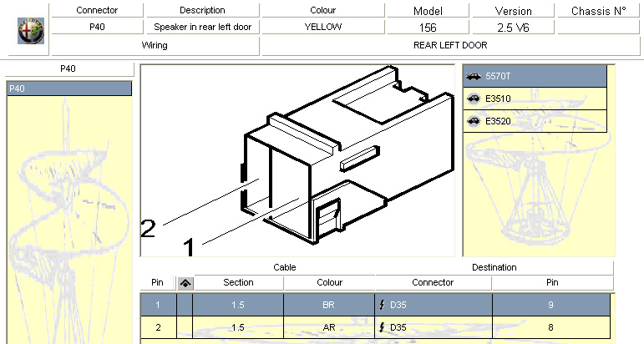Click the car icon beside E3510
The image size is (644, 344).
click(x=474, y=99)
